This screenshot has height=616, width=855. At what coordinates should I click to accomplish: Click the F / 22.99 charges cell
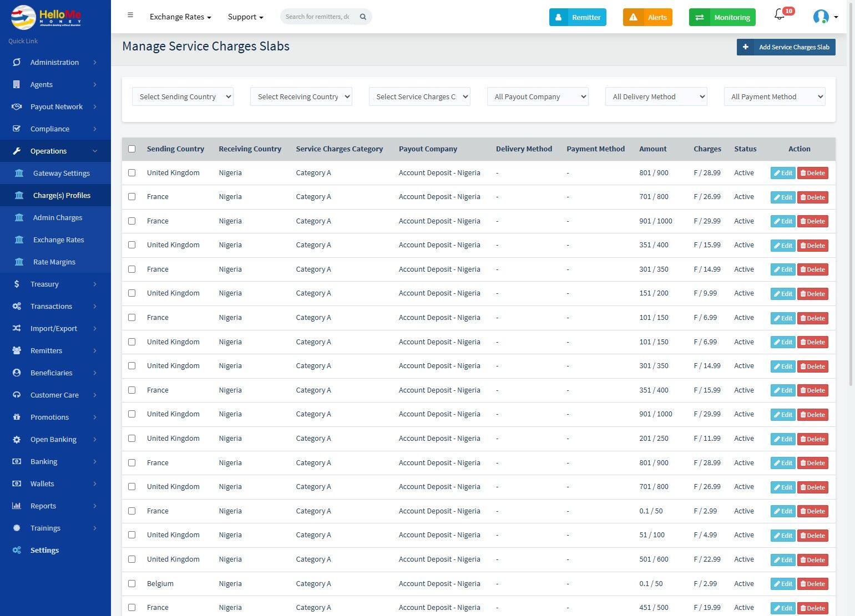[707, 559]
